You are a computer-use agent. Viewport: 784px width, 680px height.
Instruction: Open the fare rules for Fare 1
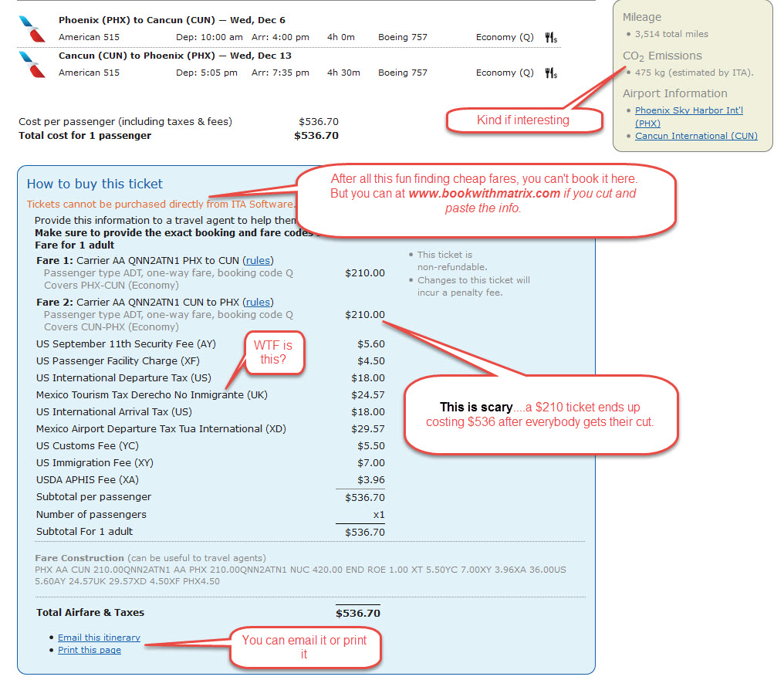258,260
